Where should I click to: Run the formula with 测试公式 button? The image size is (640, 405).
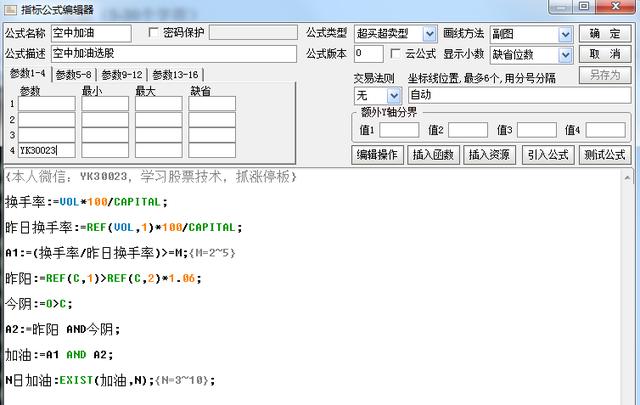pyautogui.click(x=604, y=155)
